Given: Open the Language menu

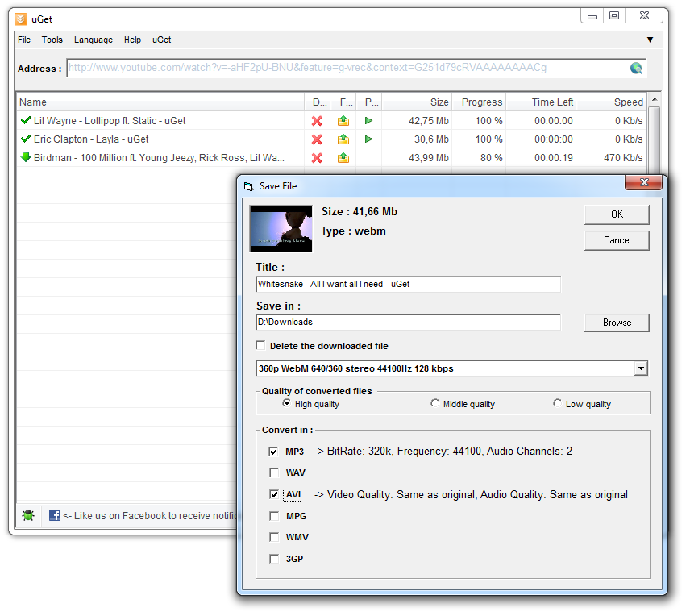Looking at the screenshot, I should click(94, 40).
